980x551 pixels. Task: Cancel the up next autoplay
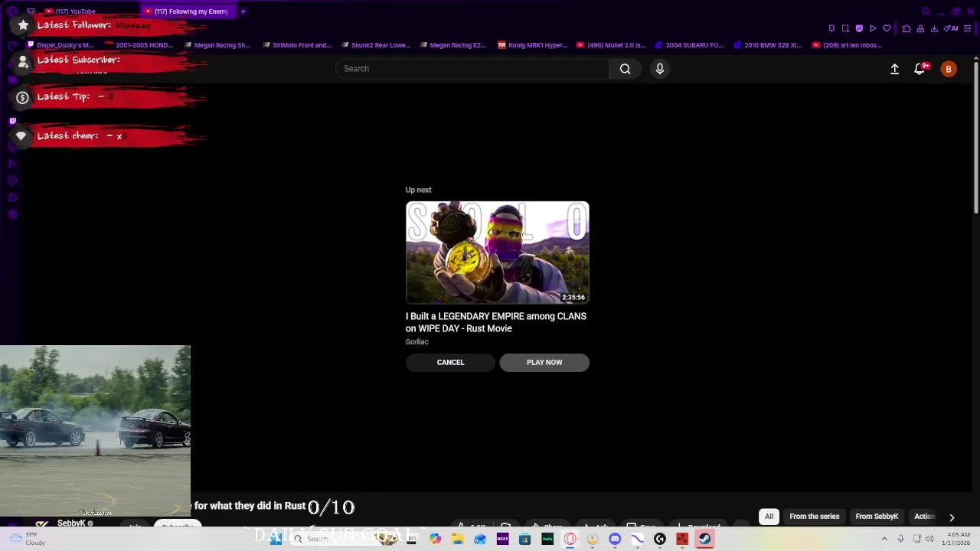pos(450,363)
